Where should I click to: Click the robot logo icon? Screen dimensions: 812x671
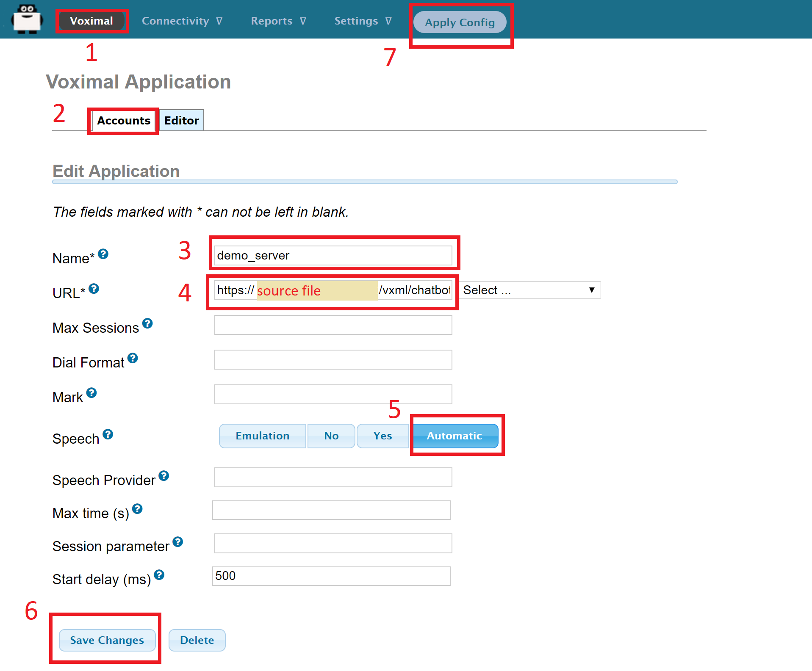point(27,19)
